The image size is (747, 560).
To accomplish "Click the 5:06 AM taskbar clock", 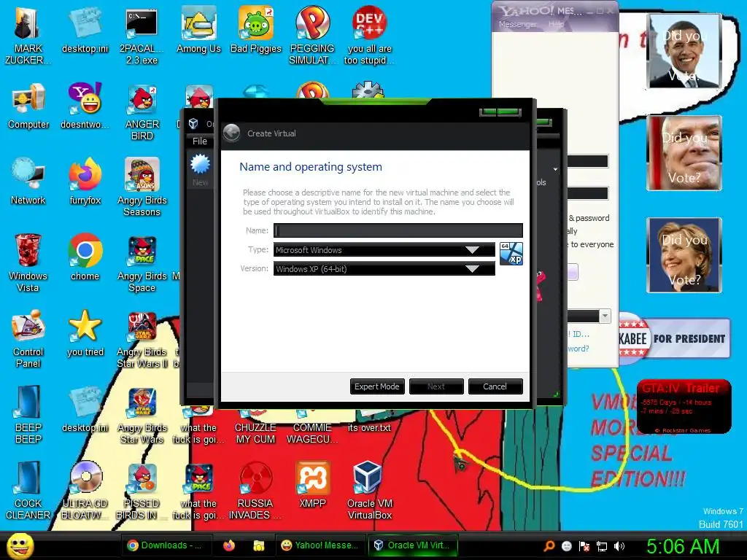I will 683,546.
